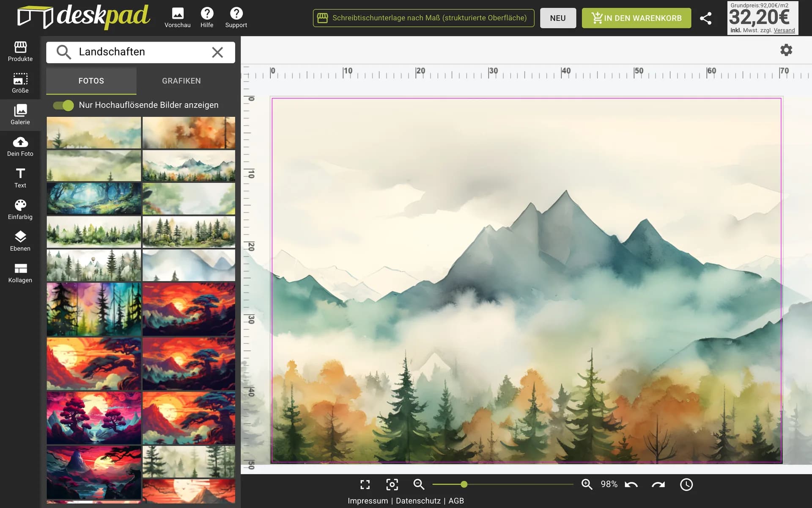
Task: Open the Produkte sidebar panel
Action: [20, 52]
